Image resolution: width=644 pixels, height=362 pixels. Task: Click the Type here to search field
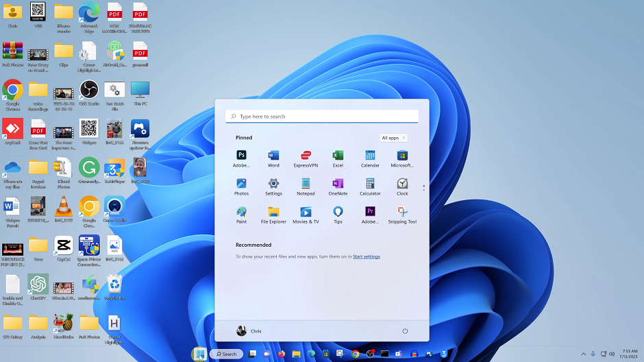pyautogui.click(x=322, y=117)
